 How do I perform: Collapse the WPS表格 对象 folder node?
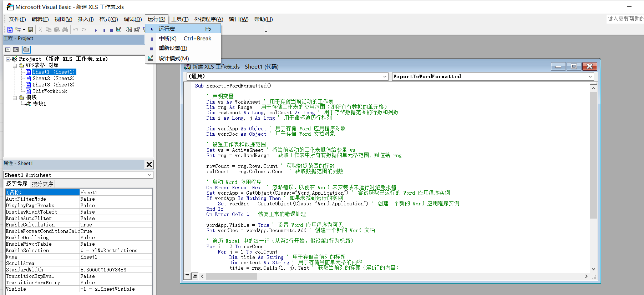(x=15, y=66)
